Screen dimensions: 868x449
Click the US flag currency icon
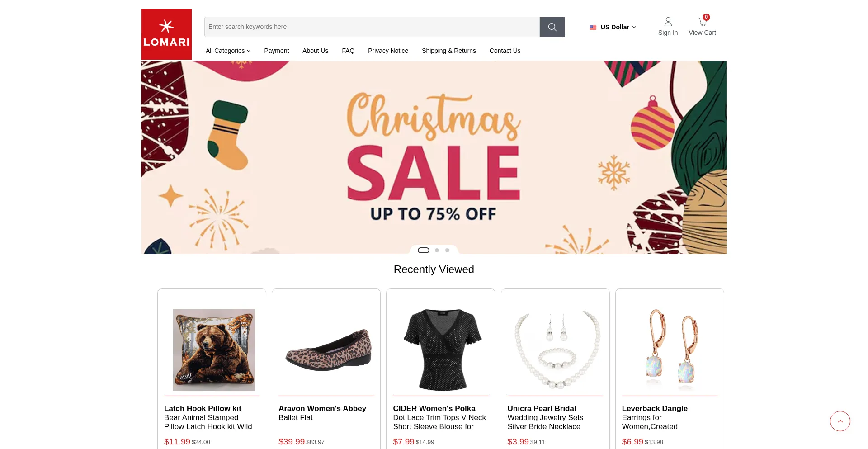(x=593, y=28)
